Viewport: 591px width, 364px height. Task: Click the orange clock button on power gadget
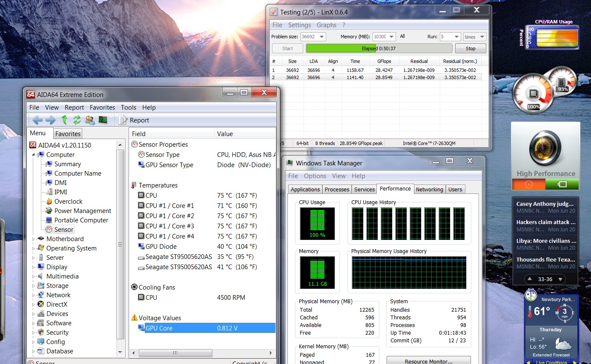click(x=528, y=184)
